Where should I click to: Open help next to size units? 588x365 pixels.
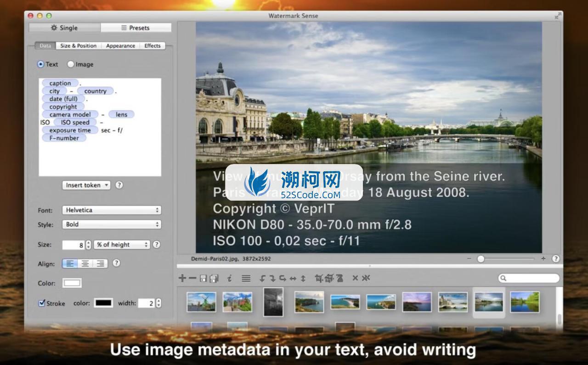(x=156, y=245)
